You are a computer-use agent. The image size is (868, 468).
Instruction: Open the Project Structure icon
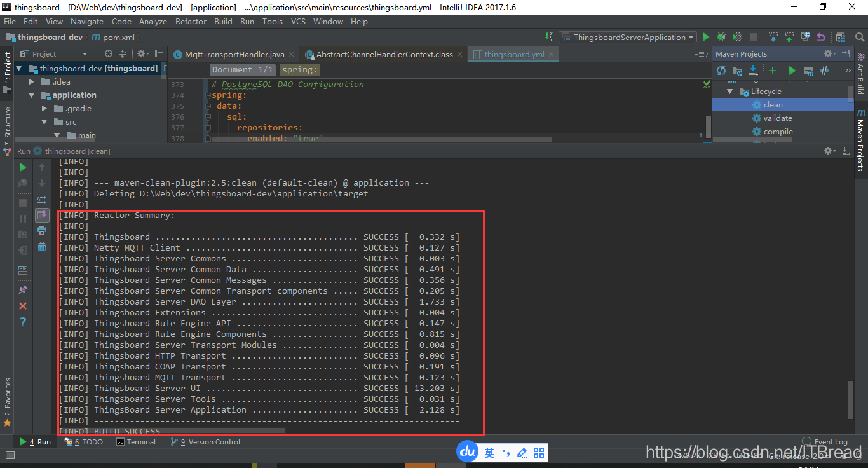click(x=841, y=37)
